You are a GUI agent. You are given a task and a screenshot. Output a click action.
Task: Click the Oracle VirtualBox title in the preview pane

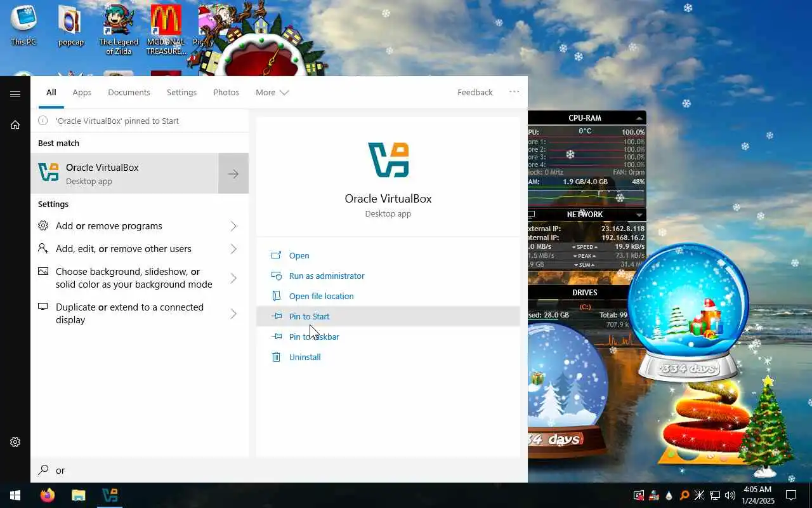coord(388,199)
